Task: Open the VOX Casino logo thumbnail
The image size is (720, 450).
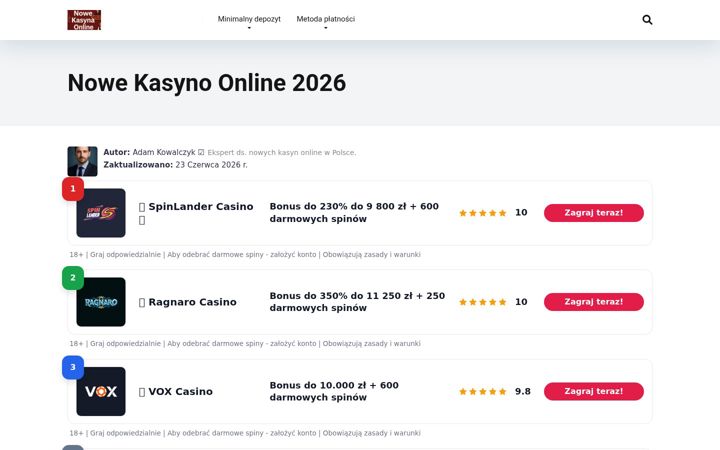Action: 101,392
